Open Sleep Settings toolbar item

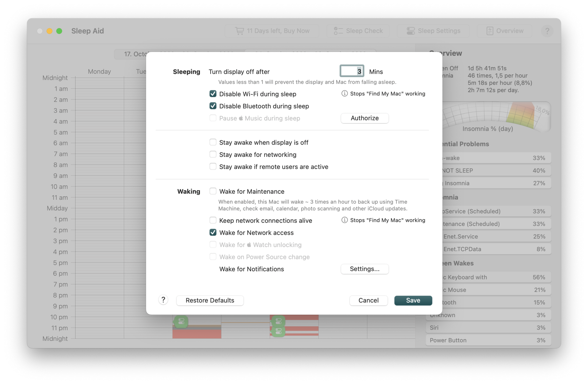[433, 31]
